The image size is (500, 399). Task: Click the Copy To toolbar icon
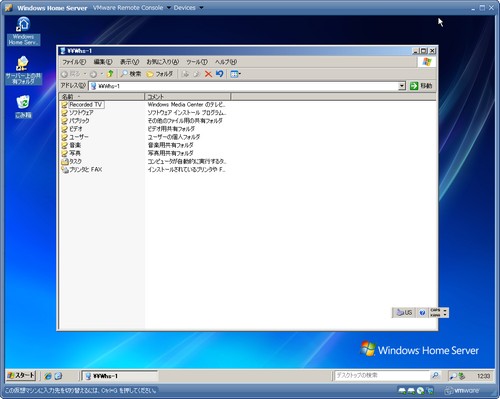click(x=196, y=74)
